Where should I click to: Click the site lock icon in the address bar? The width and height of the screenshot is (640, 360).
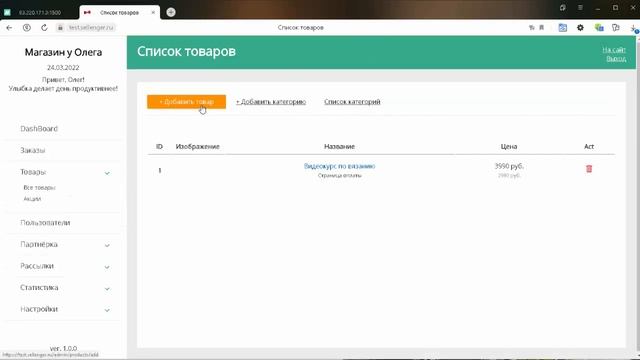tap(60, 28)
